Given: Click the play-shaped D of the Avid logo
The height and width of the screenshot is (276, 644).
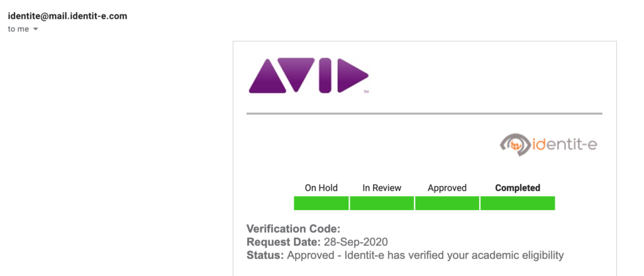Looking at the screenshot, I should [353, 75].
